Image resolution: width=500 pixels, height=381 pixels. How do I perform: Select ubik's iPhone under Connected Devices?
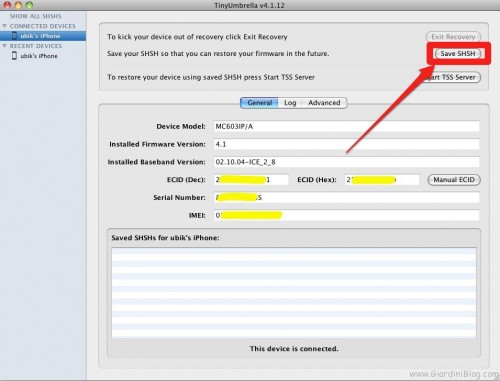[x=43, y=36]
